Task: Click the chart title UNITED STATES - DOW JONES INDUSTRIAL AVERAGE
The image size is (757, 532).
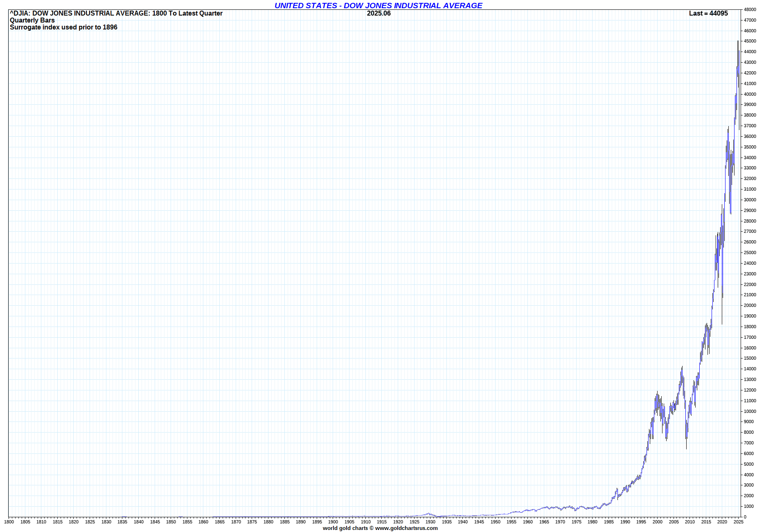Action: [378, 5]
